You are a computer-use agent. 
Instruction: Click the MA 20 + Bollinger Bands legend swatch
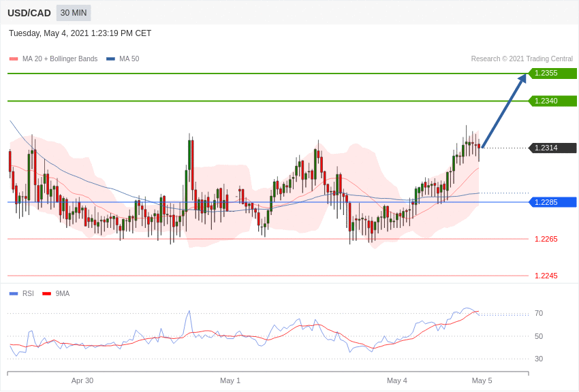pyautogui.click(x=14, y=59)
